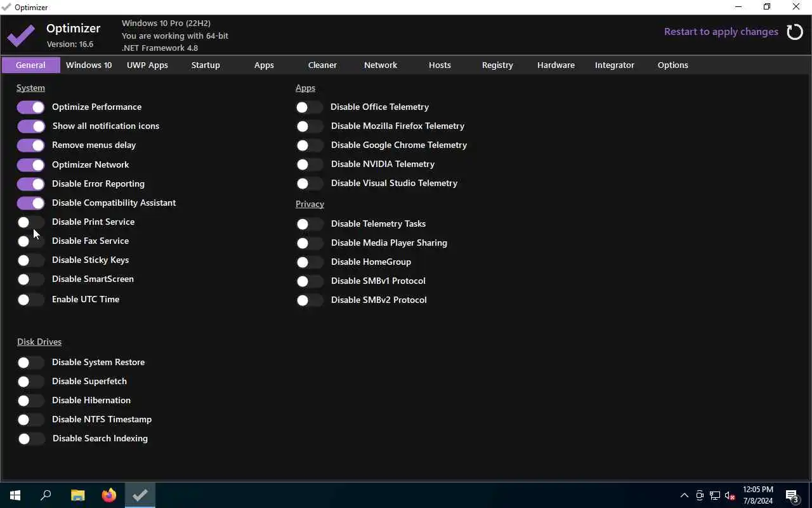Open notification center icon
The image size is (812, 508).
tap(792, 495)
